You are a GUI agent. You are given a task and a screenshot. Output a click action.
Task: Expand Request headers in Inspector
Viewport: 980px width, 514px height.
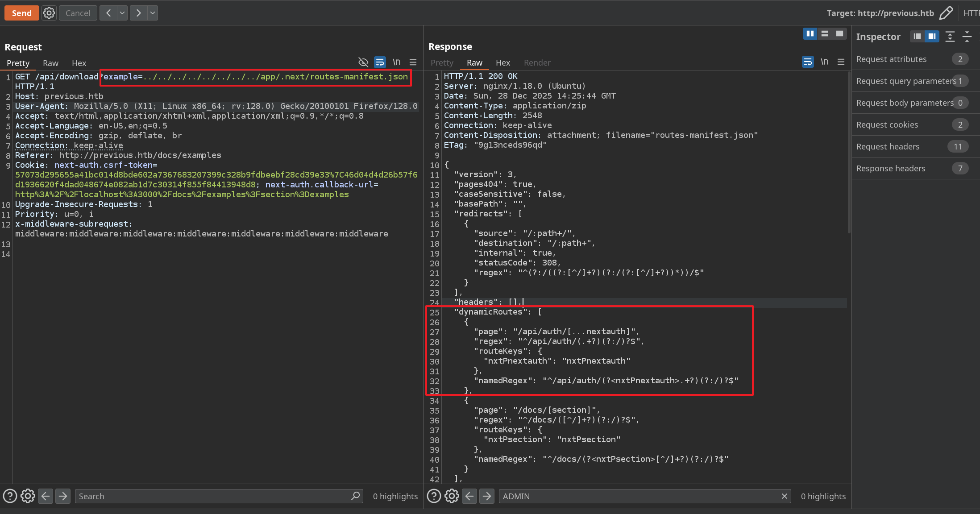click(888, 146)
